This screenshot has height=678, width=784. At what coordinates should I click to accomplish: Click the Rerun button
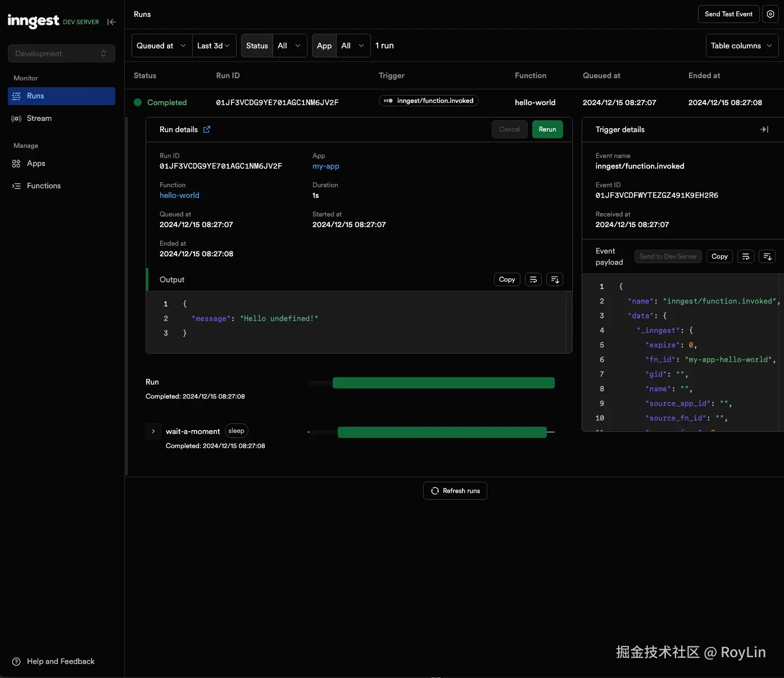[547, 129]
